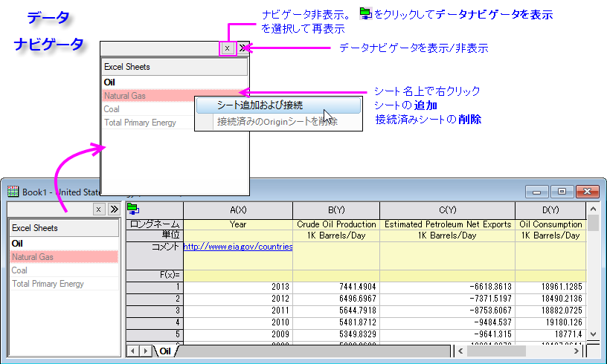Click cell with value 18961.1285
The width and height of the screenshot is (607, 364).
(x=550, y=287)
